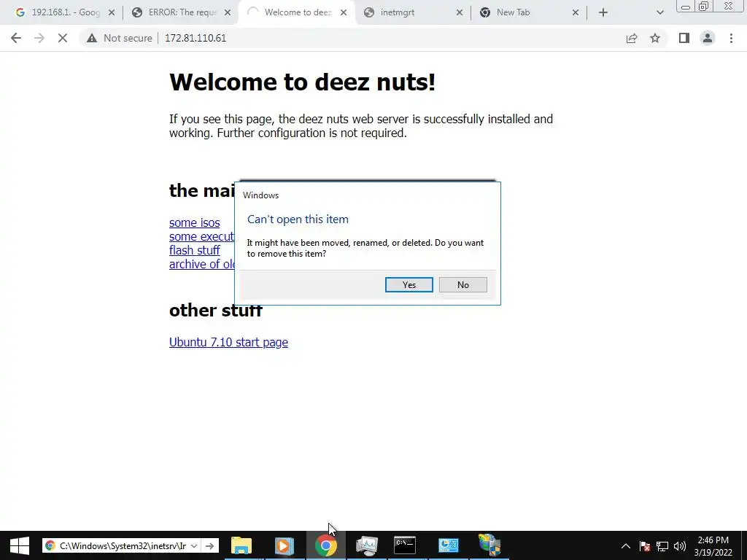Image resolution: width=747 pixels, height=560 pixels.
Task: Open the flash stuff link
Action: pos(194,250)
